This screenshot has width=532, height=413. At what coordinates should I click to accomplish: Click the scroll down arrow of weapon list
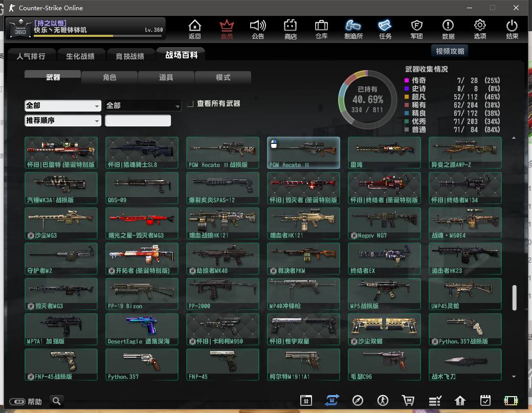point(514,376)
